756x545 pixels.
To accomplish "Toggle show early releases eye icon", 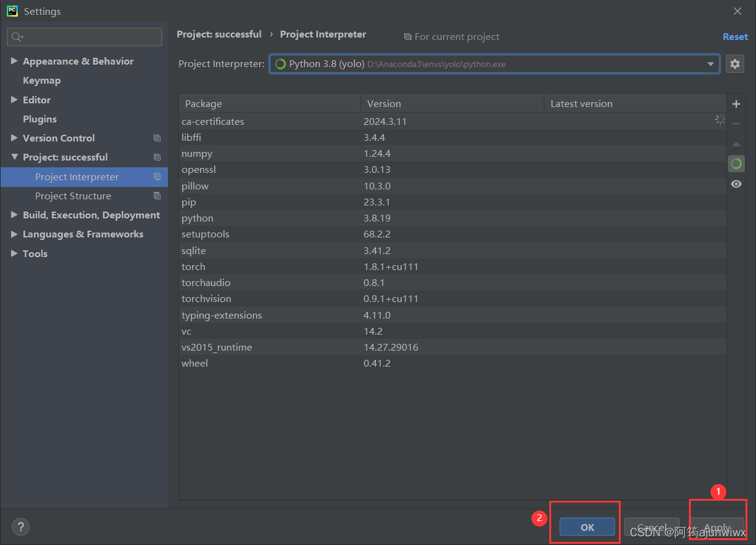I will (x=736, y=184).
